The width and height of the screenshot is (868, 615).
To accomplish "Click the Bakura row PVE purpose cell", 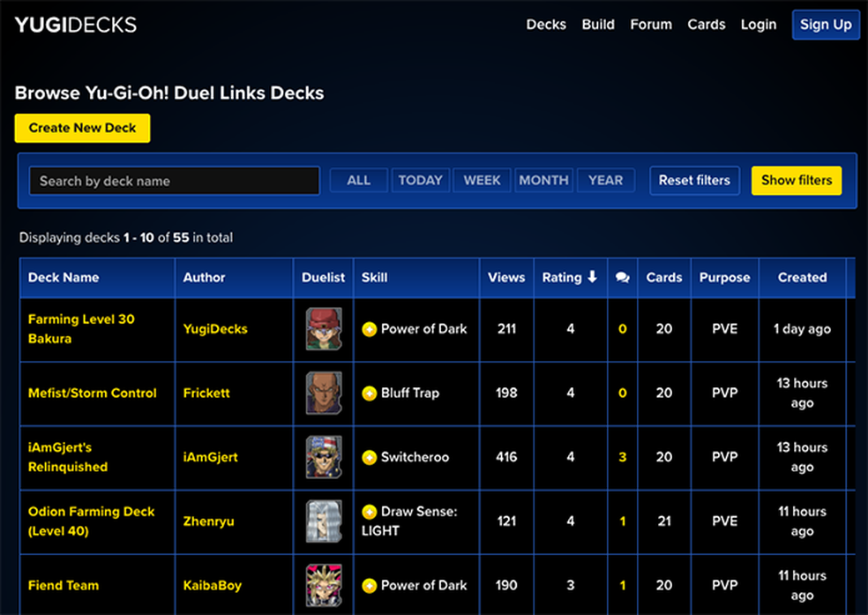I will (x=724, y=329).
